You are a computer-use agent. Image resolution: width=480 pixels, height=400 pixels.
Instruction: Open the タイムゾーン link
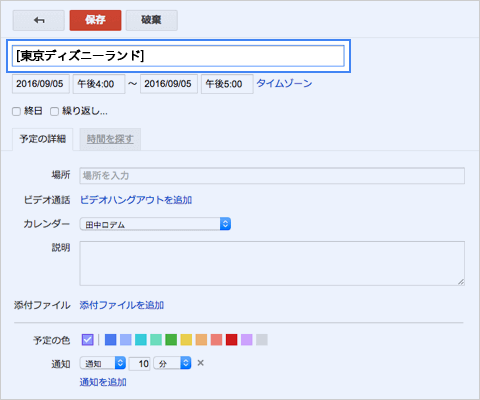pos(284,83)
